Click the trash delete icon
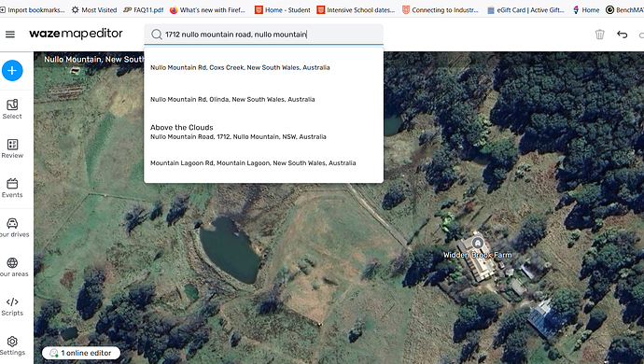This screenshot has width=644, height=364. tap(599, 35)
